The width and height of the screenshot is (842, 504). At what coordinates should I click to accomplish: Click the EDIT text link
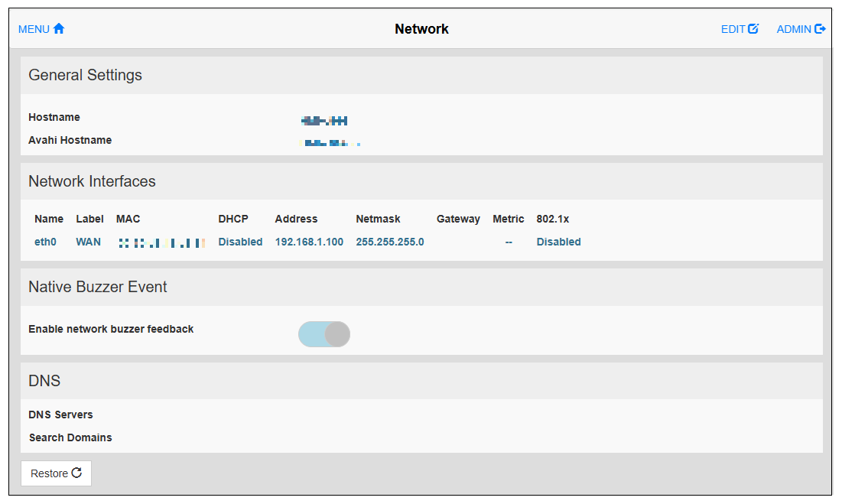733,29
